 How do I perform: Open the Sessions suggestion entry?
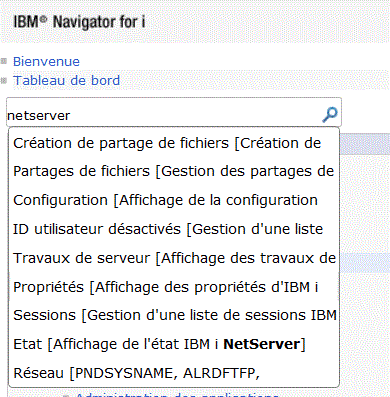point(174,315)
